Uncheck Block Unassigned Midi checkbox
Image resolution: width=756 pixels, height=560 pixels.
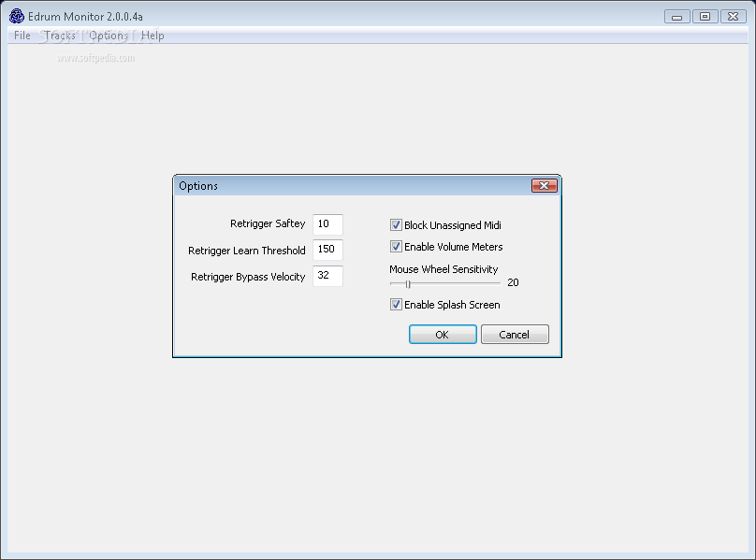point(396,225)
